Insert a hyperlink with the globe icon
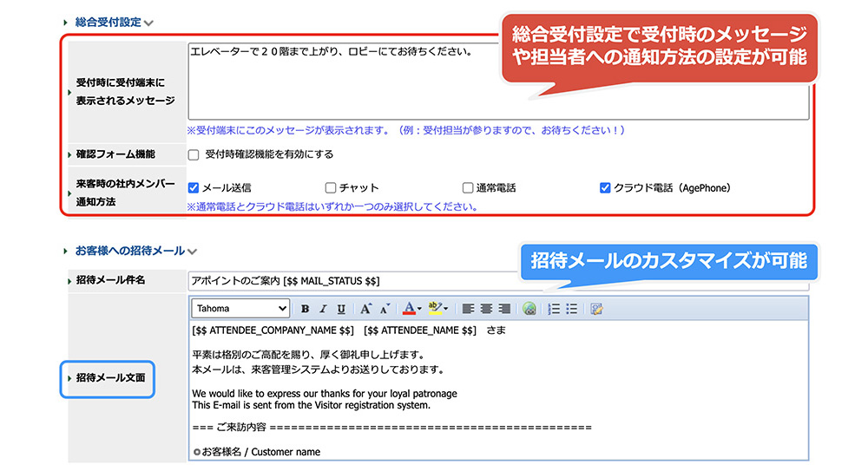868x471 pixels. (x=529, y=309)
